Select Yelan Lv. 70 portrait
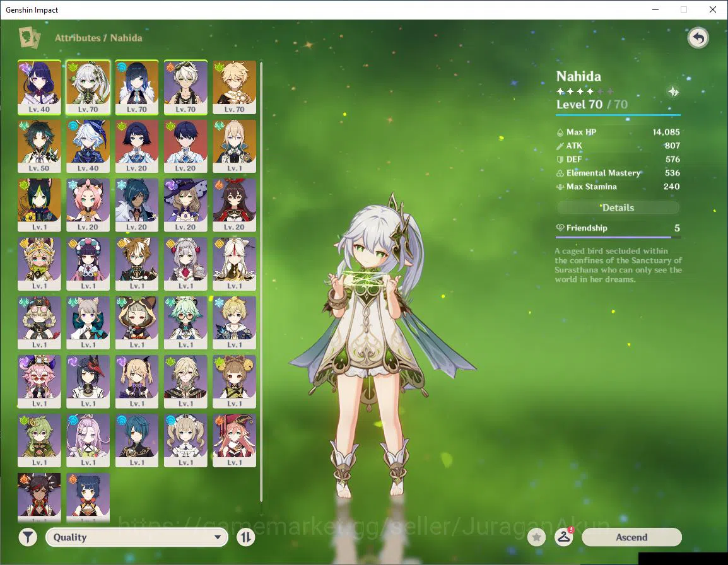728x565 pixels. point(136,87)
